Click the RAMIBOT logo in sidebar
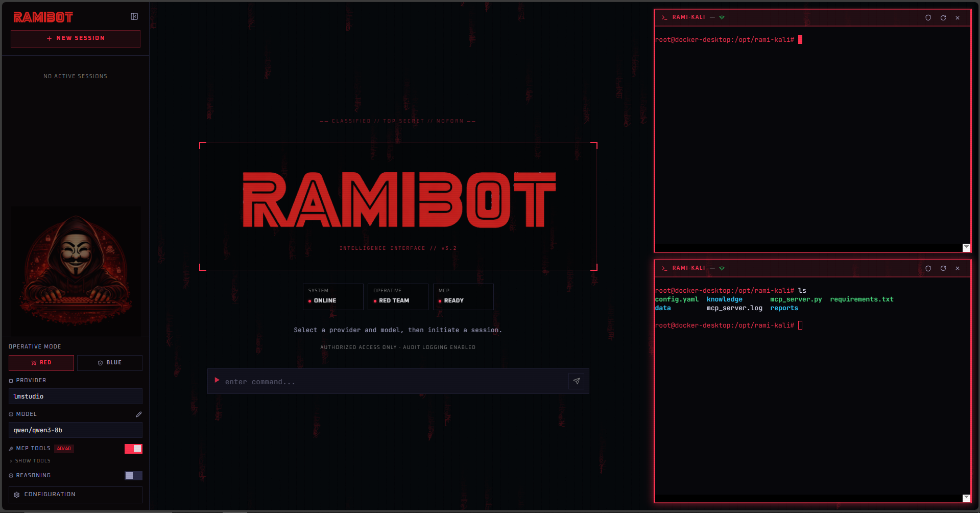Screen dimensions: 980x513 tap(43, 17)
